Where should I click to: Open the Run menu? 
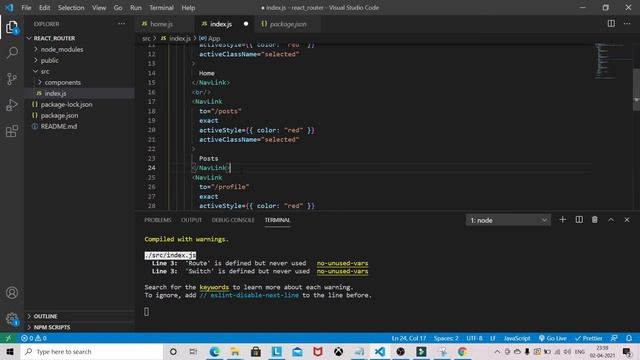coord(136,8)
